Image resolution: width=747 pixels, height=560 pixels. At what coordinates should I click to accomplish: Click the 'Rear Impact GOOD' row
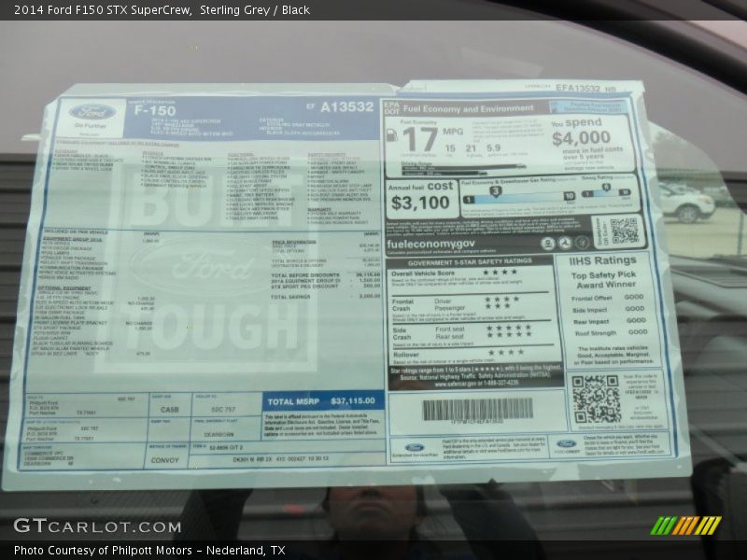[610, 321]
